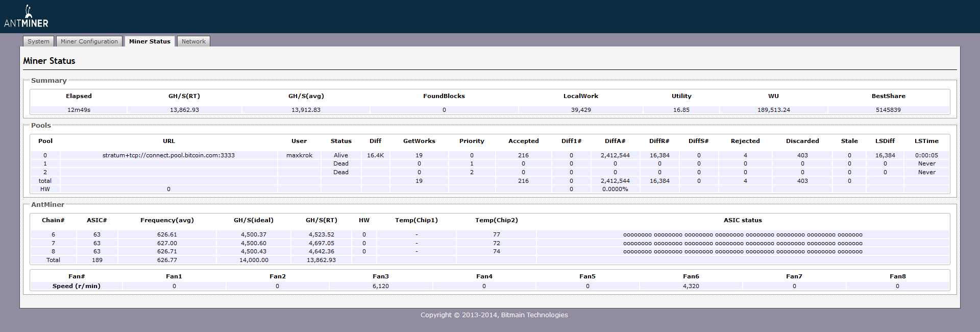Select the LocalWork value 39,429
This screenshot has height=332, width=980.
pyautogui.click(x=581, y=110)
